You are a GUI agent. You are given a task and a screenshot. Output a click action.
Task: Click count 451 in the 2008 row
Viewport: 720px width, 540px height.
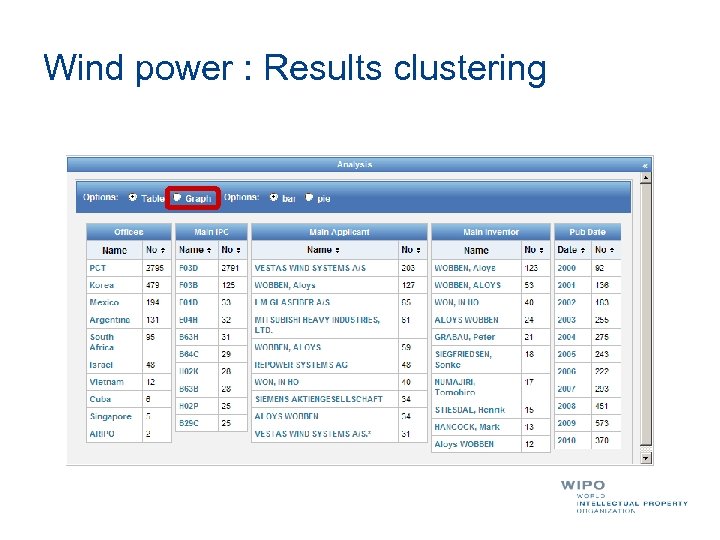[602, 406]
